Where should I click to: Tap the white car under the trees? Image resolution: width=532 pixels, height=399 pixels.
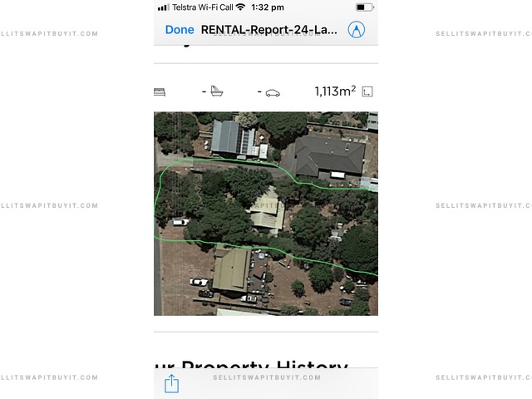point(180,222)
